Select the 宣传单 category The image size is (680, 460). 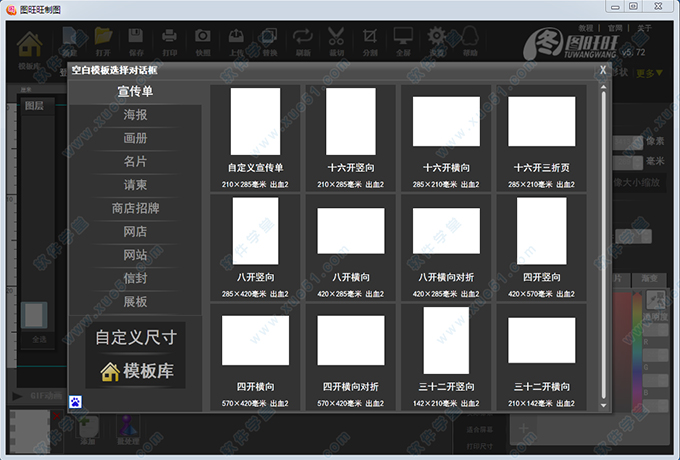coord(135,91)
